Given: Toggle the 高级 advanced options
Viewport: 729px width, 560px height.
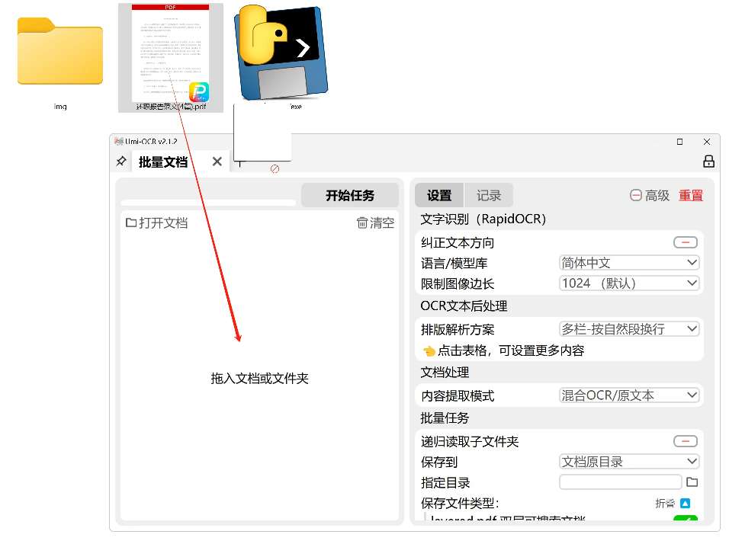Looking at the screenshot, I should (x=650, y=196).
